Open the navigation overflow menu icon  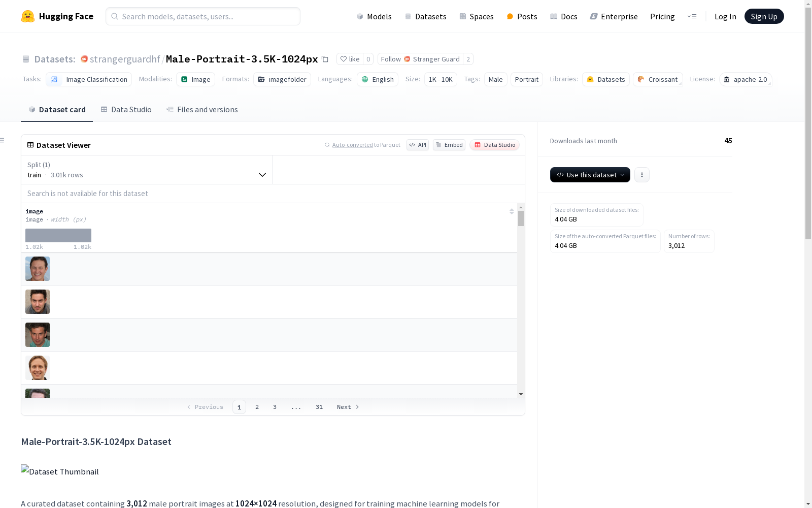(x=692, y=16)
